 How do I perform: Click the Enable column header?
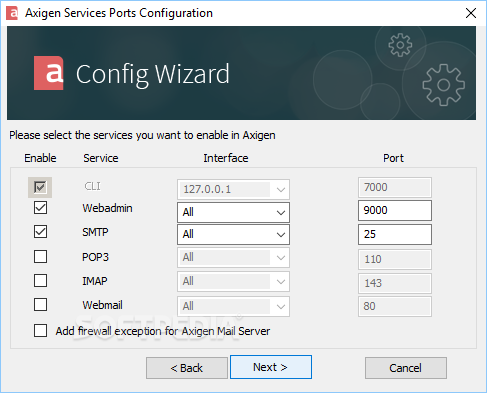[x=40, y=158]
